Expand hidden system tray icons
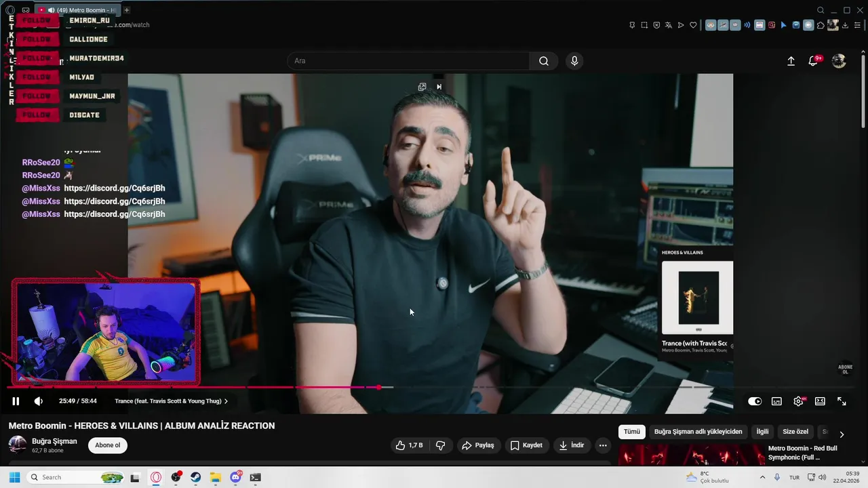 763,477
